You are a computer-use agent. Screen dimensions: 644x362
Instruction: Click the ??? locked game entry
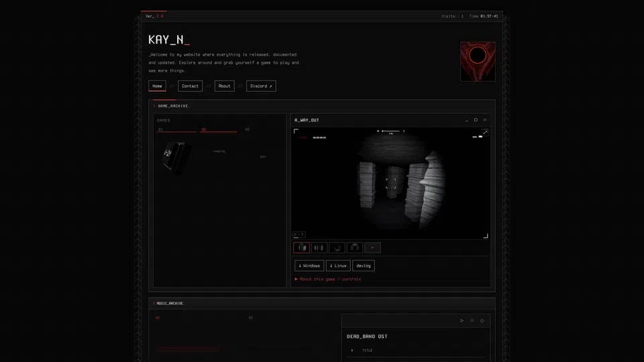[263, 157]
